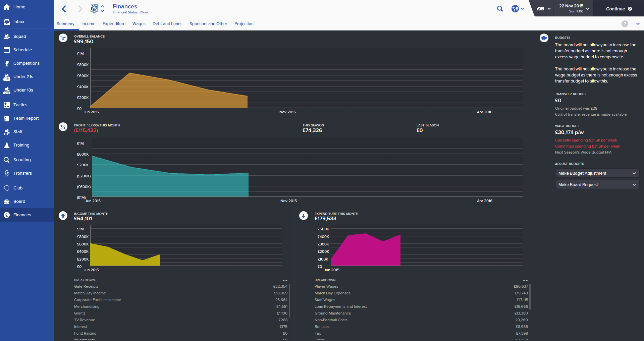Open the Make Budget Adjustment dropdown
Image resolution: width=644 pixels, height=341 pixels.
597,173
